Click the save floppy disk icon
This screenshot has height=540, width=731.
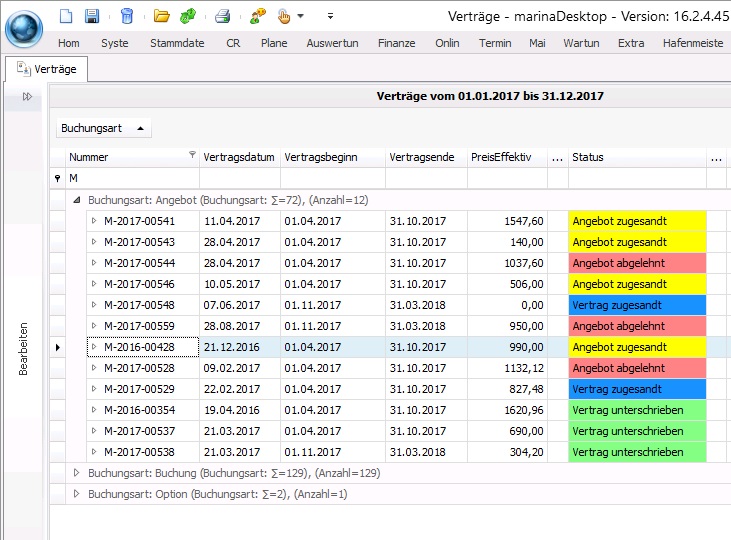[x=92, y=16]
